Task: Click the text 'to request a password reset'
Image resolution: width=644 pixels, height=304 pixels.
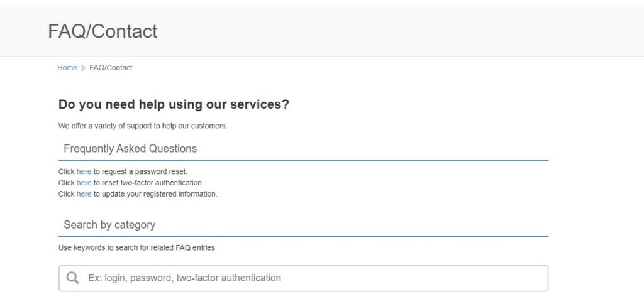Action: click(140, 171)
